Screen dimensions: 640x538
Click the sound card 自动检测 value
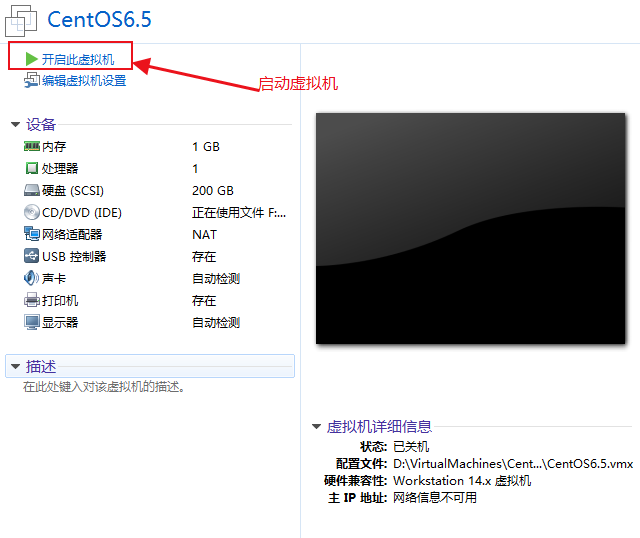pyautogui.click(x=216, y=279)
